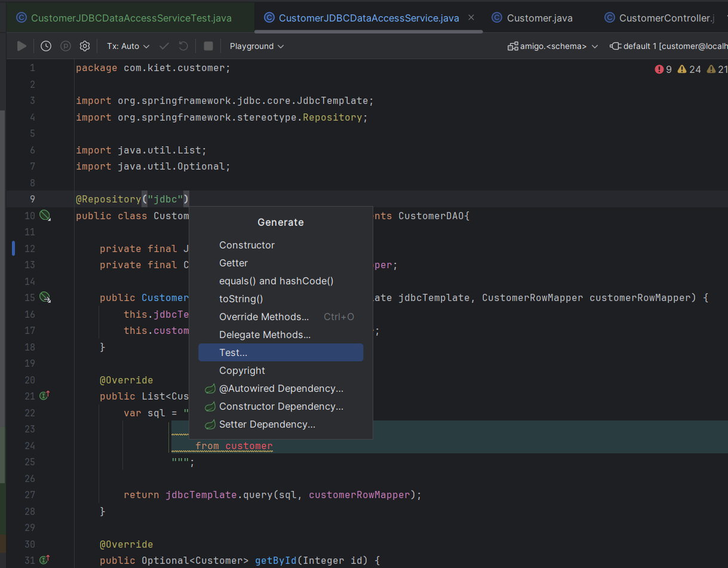Screen dimensions: 728x568
Task: Click the Spring bean gutter icon on line 15
Action: click(x=45, y=297)
